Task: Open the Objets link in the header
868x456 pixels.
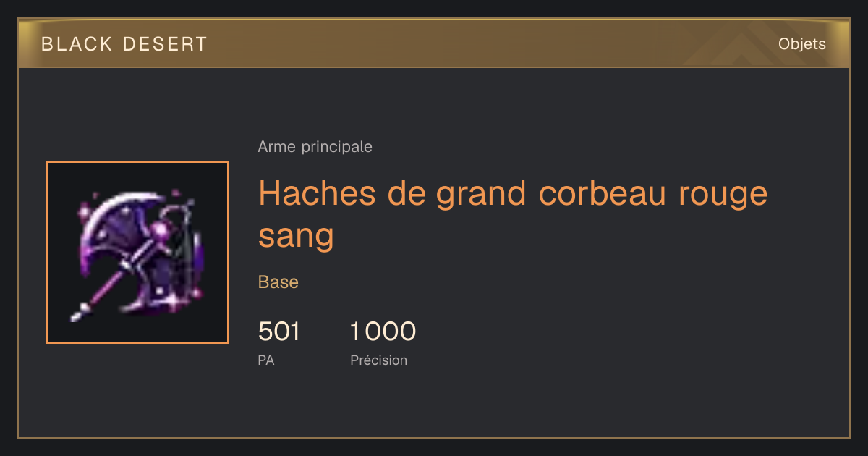Action: pos(802,44)
